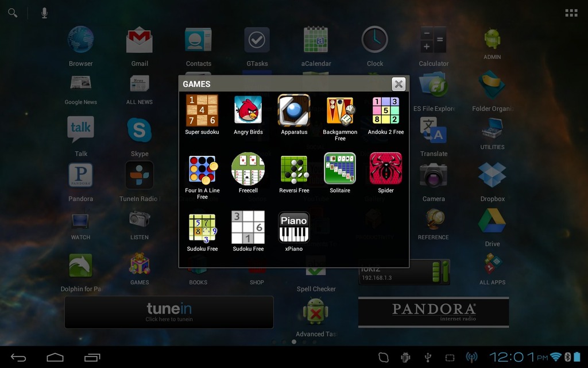The width and height of the screenshot is (588, 368).
Task: Tap the USB connection notification icon
Action: point(428,357)
